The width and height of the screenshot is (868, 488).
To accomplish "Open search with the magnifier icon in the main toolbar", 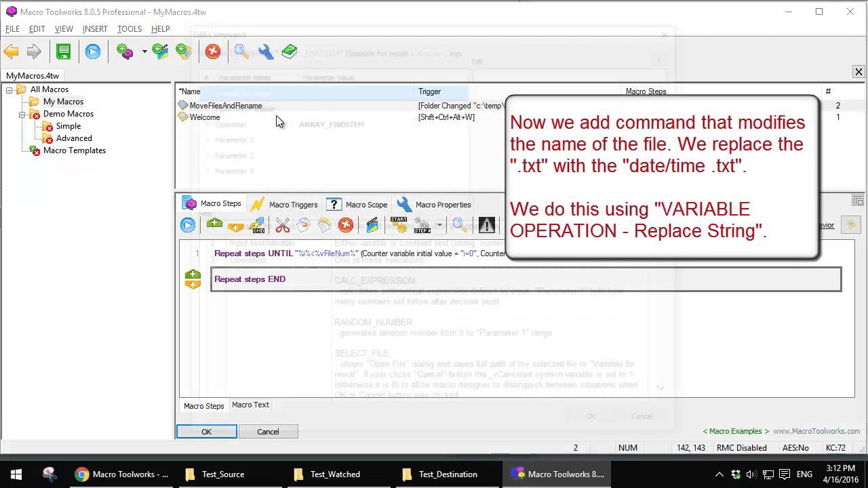I will pos(241,52).
